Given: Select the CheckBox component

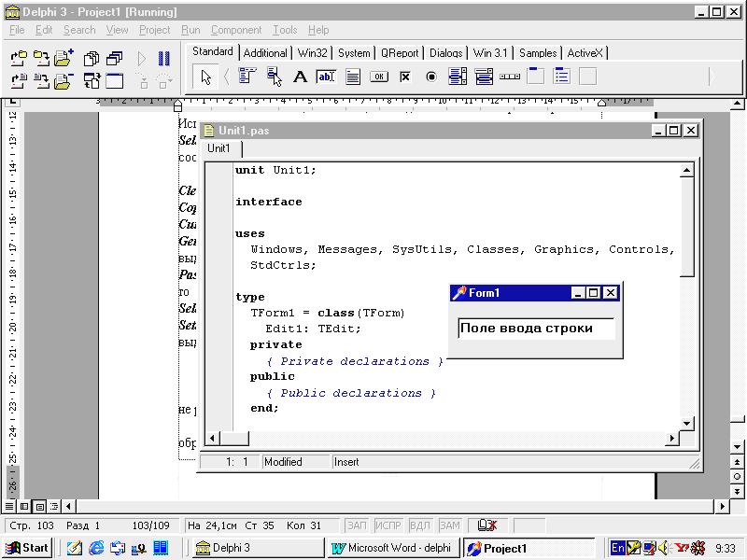Looking at the screenshot, I should coord(405,77).
